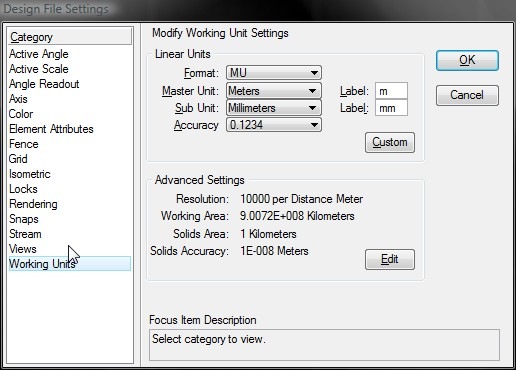
Task: Select Fence category
Action: point(24,144)
